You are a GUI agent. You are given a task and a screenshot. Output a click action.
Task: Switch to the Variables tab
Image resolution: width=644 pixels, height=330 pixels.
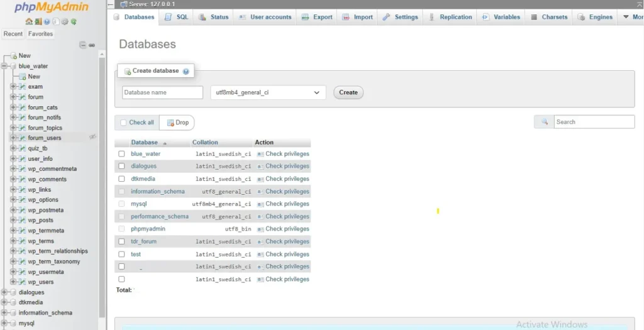(501, 17)
